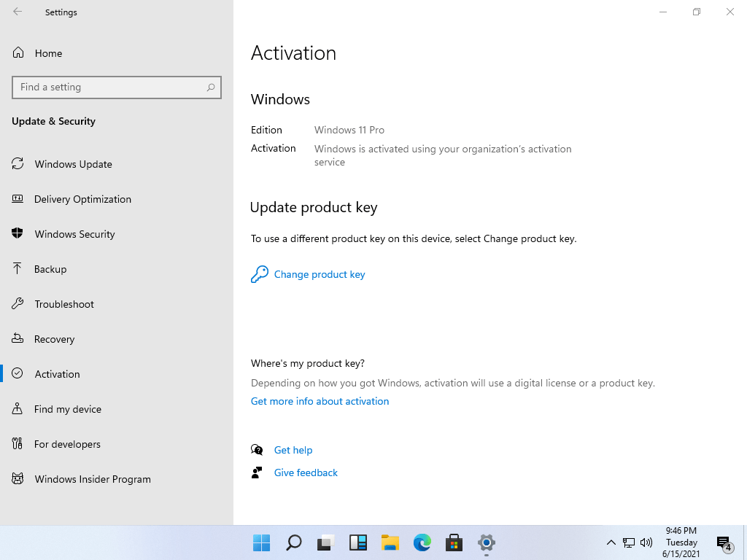This screenshot has height=560, width=747.
Task: Open taskbar Search
Action: pyautogui.click(x=293, y=542)
